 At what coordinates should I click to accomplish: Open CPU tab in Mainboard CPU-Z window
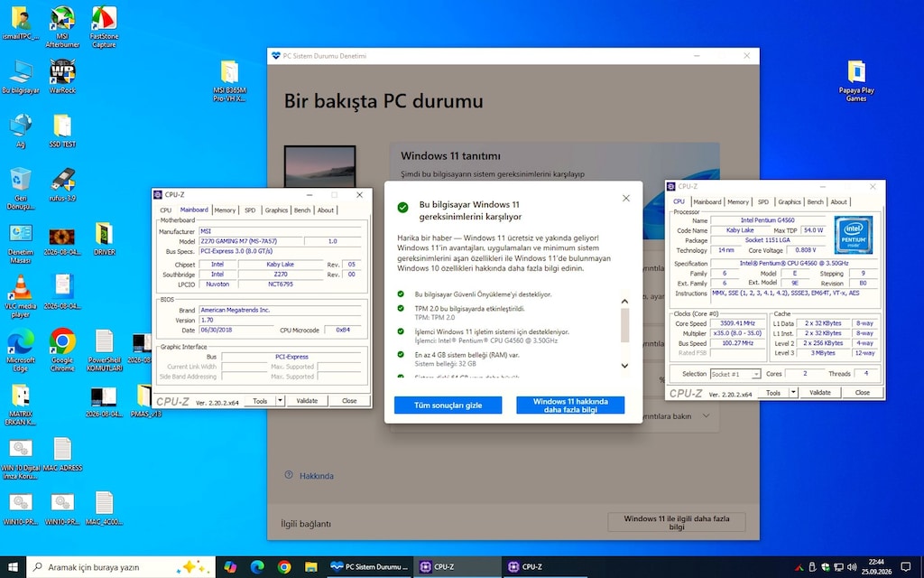pyautogui.click(x=166, y=210)
